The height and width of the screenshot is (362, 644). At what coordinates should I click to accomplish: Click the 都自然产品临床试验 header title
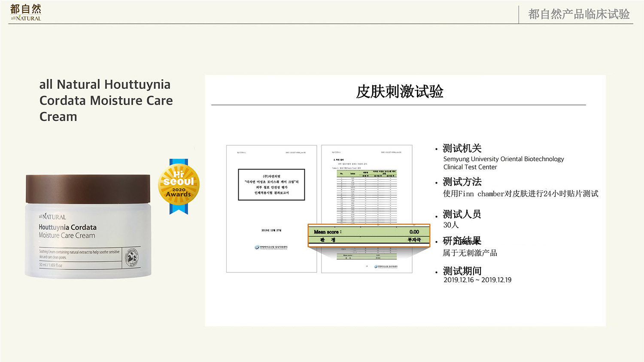pos(578,14)
